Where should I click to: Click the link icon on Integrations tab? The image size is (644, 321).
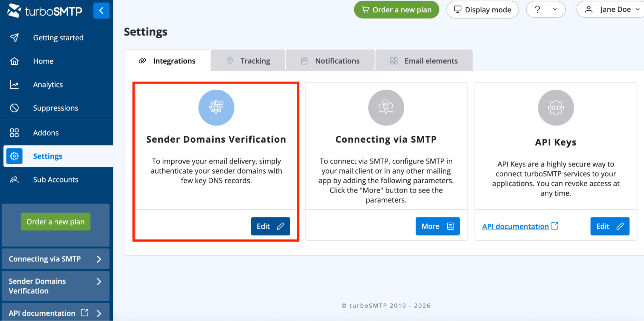pyautogui.click(x=142, y=61)
